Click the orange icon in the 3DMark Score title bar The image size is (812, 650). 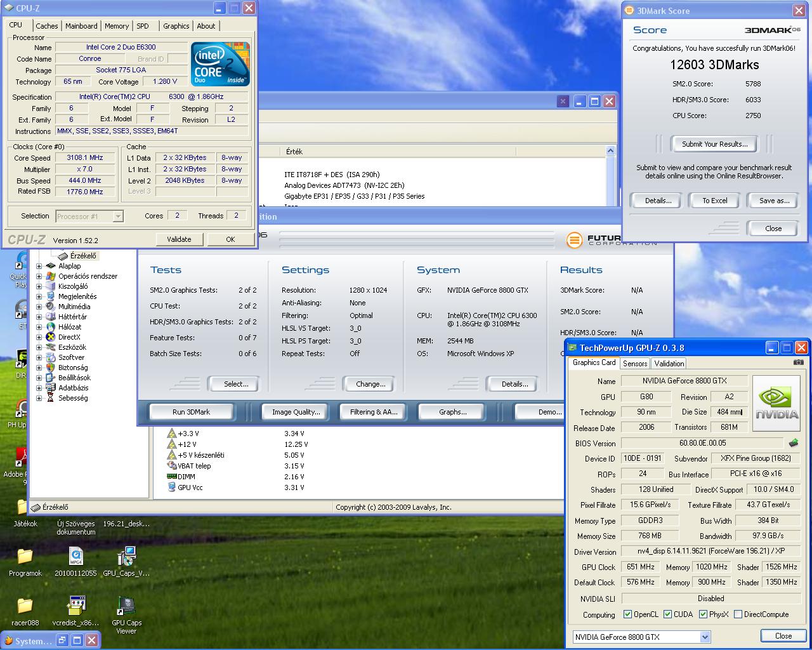(629, 10)
